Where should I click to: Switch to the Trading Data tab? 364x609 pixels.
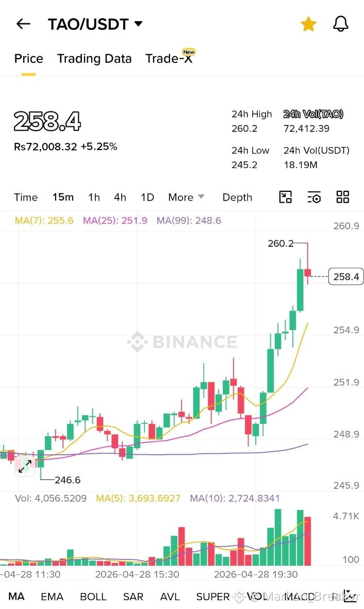(94, 59)
